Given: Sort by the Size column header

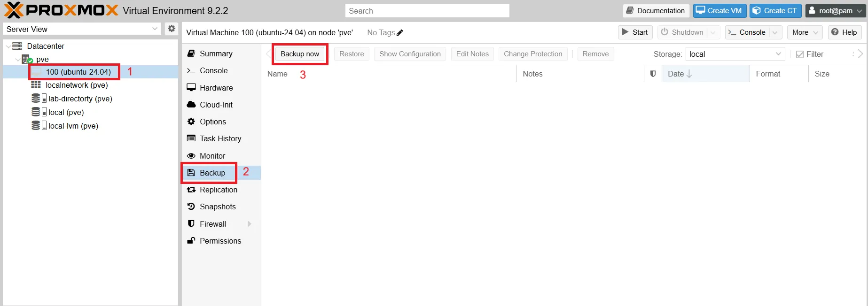Looking at the screenshot, I should point(837,74).
